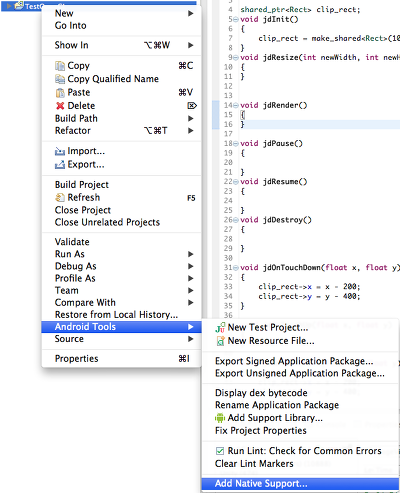The width and height of the screenshot is (400, 493).
Task: Click the Export icon
Action: click(x=60, y=165)
